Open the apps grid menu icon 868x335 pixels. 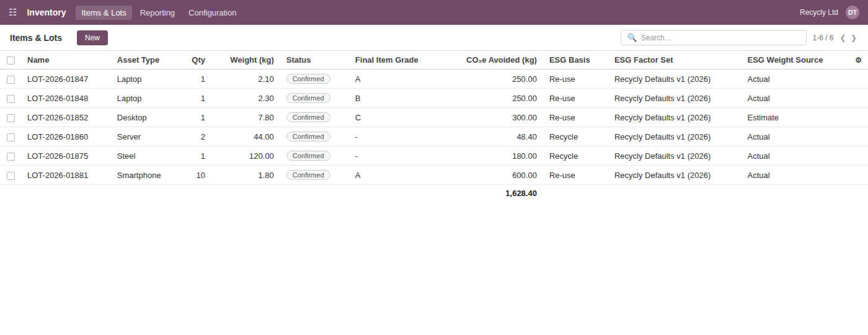pyautogui.click(x=13, y=12)
